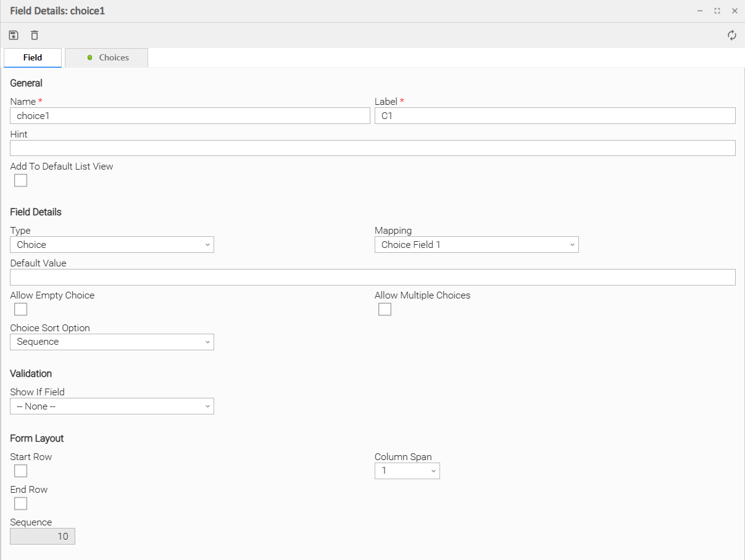
Task: Maximize the Field Details panel
Action: click(x=717, y=11)
